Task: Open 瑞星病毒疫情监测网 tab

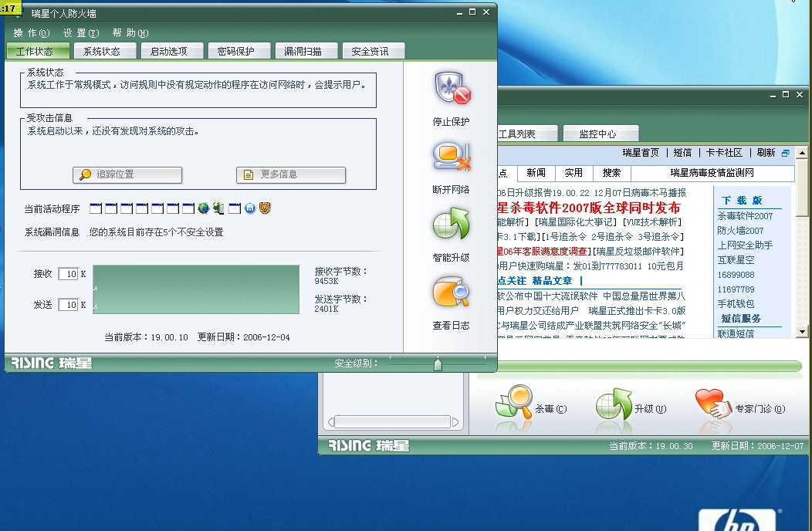Action: click(712, 173)
